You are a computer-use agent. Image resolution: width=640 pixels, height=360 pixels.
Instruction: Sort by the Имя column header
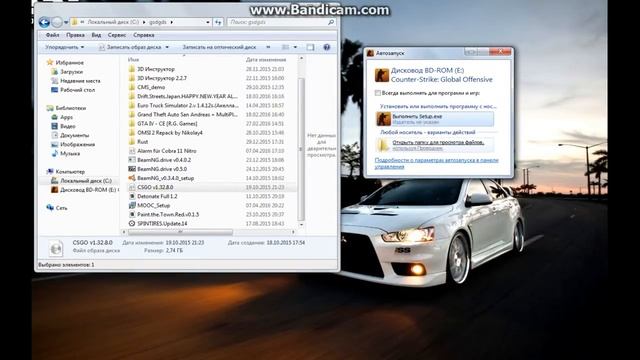133,60
